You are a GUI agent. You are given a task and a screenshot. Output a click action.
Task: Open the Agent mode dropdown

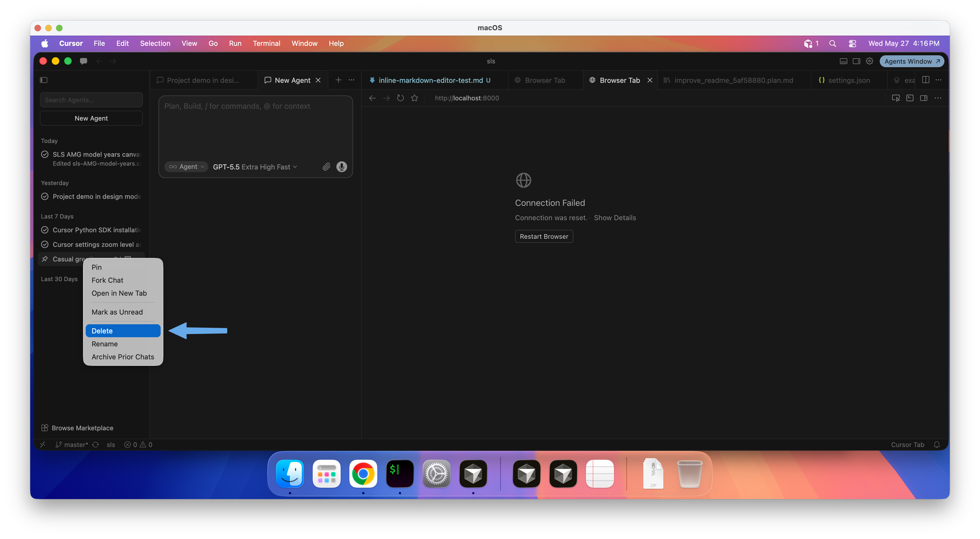(x=187, y=167)
